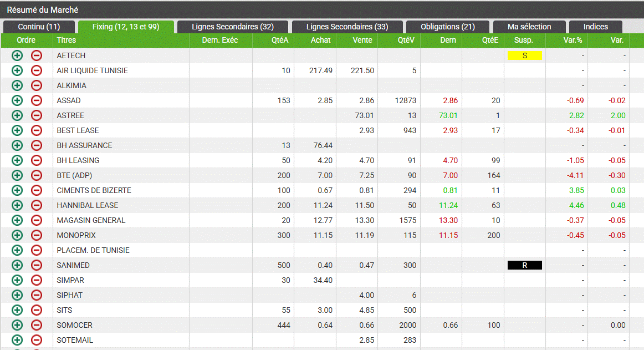The height and width of the screenshot is (350, 644).
Task: Click the red minus icon for SIMPAR
Action: point(37,280)
